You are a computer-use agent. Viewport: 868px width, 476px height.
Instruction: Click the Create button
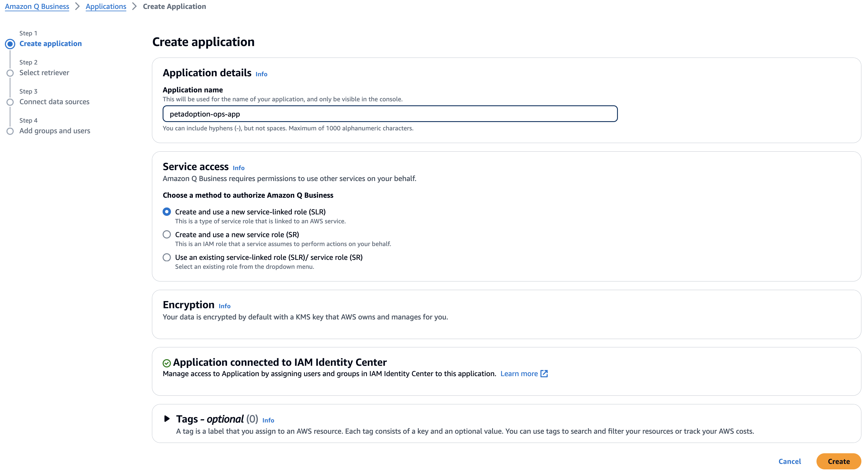(x=838, y=462)
